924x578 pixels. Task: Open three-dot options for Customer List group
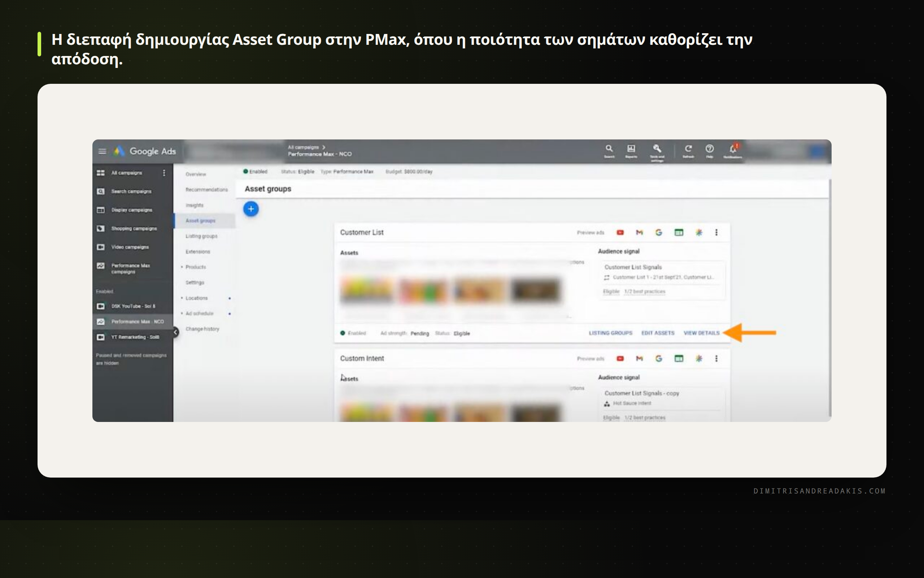point(716,232)
